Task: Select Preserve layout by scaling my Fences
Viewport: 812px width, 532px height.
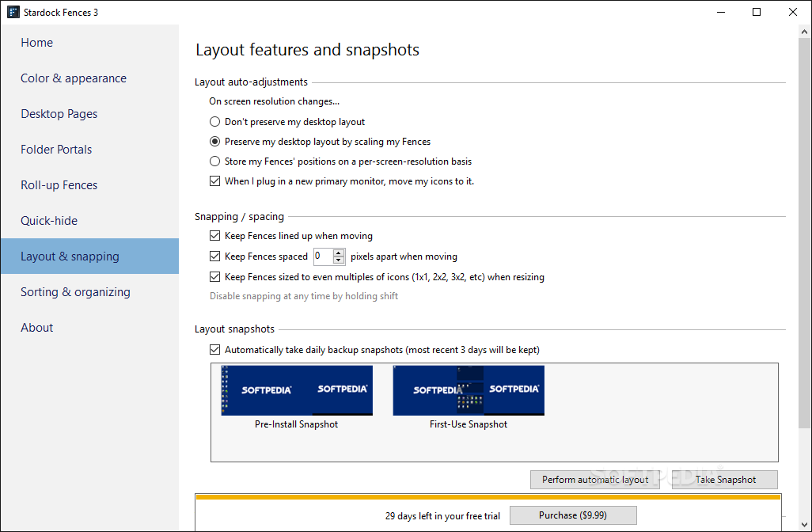Action: (x=320, y=142)
